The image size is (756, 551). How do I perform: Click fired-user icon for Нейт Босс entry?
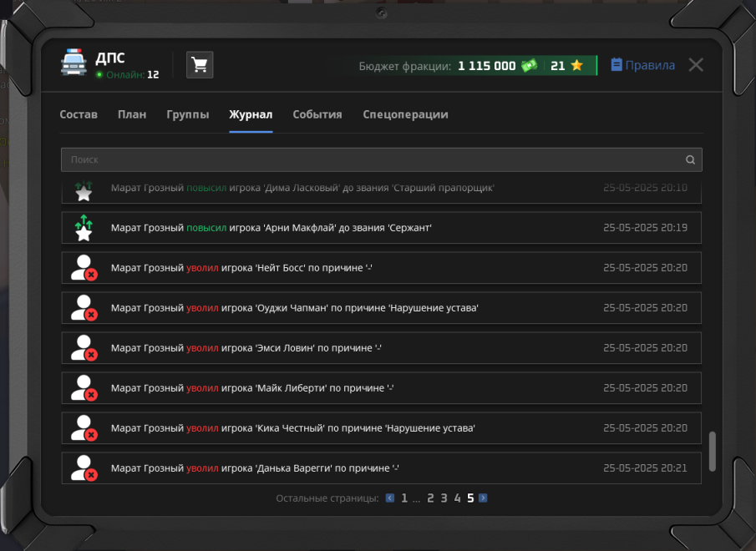84,268
